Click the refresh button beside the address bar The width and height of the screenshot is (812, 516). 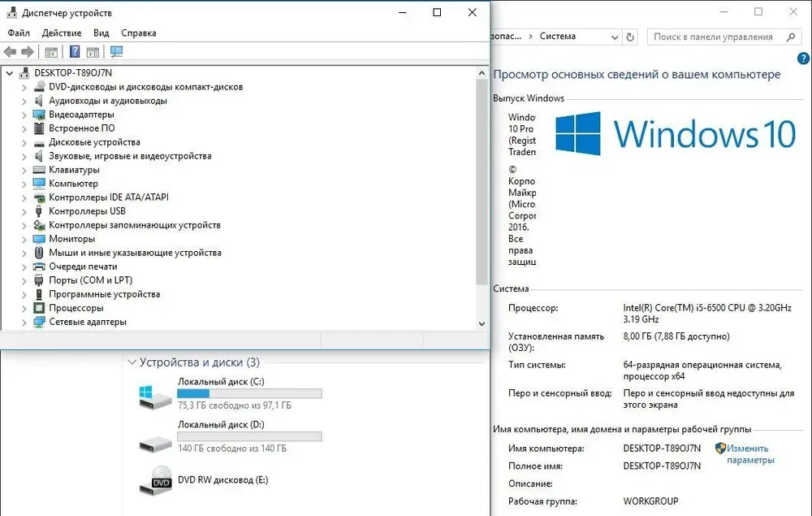tap(631, 37)
